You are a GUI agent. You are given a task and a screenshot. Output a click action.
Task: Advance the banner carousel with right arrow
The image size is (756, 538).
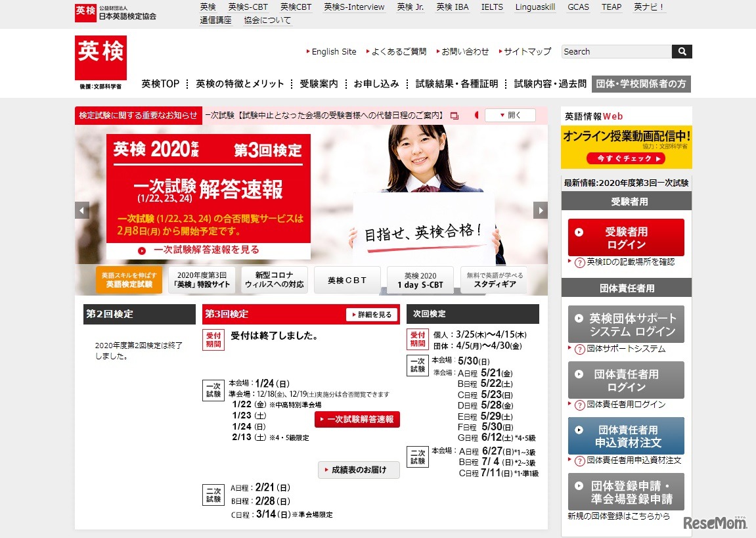tap(540, 210)
